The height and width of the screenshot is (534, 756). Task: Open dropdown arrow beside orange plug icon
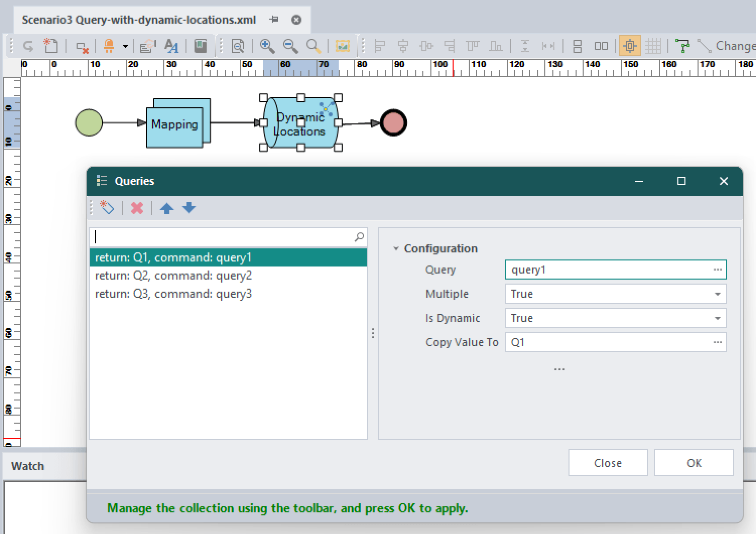pyautogui.click(x=125, y=46)
